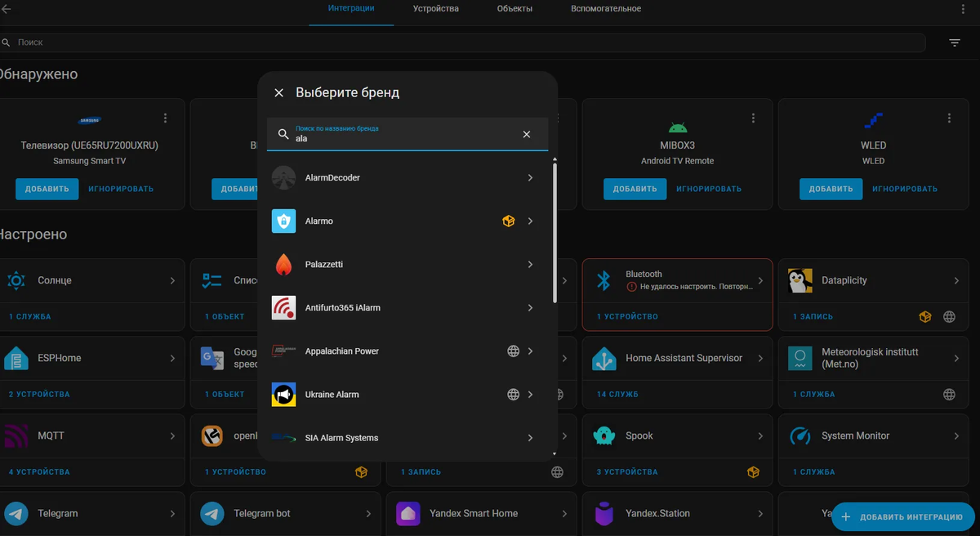
Task: Switch to the Вспомогательное tab
Action: click(606, 9)
